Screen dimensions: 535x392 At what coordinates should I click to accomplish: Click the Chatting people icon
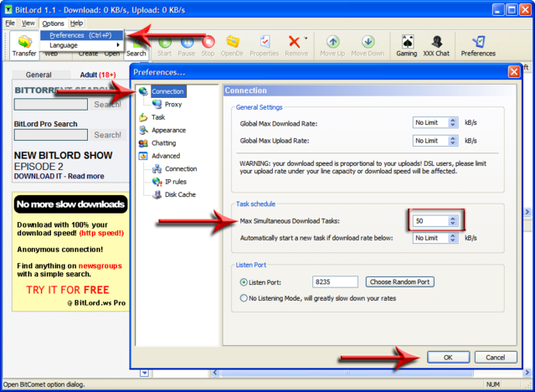pos(143,143)
